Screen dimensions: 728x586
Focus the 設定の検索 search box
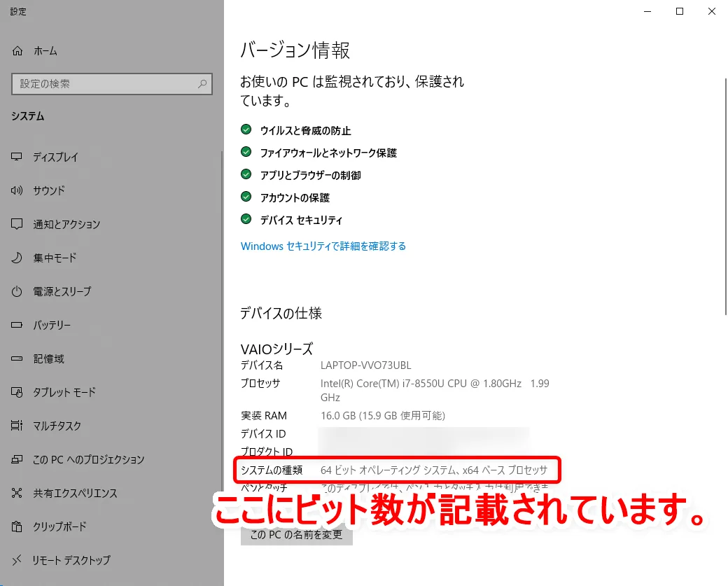[112, 84]
